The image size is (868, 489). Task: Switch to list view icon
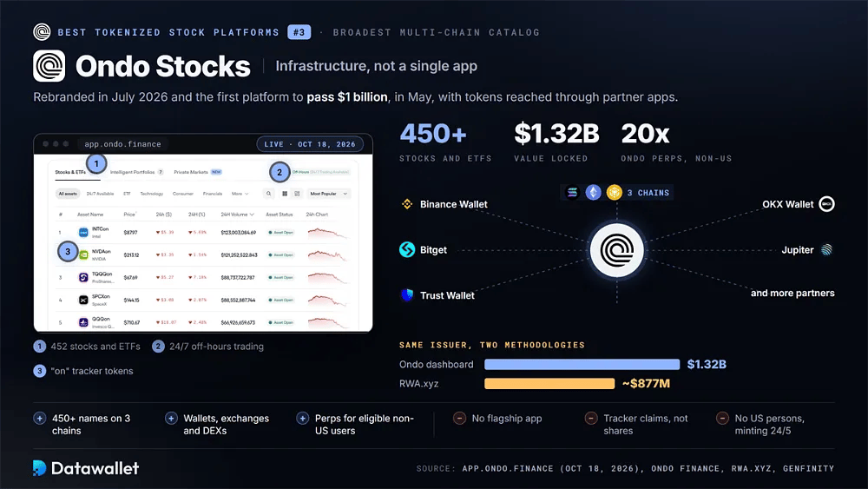coord(297,194)
